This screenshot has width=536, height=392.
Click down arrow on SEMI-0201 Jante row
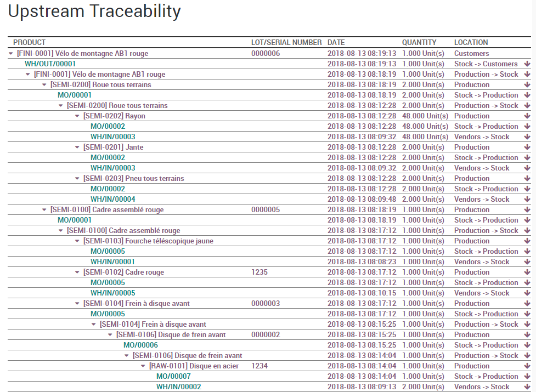click(x=527, y=147)
